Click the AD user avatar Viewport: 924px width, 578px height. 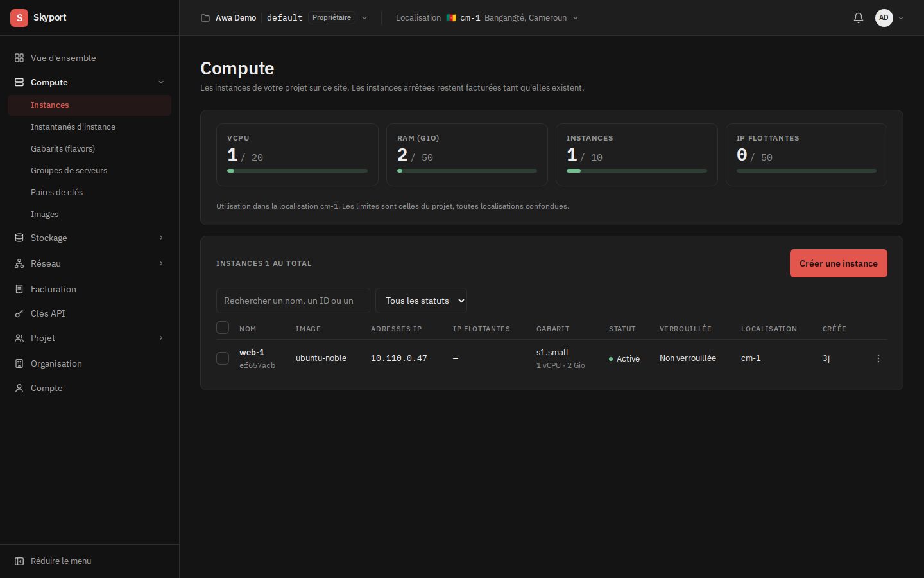click(x=884, y=18)
